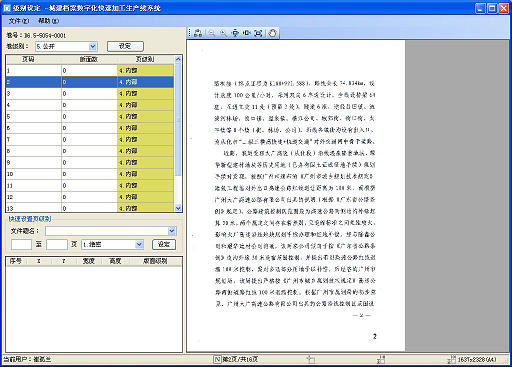Open the 文件 menu
512x367 pixels.
19,21
